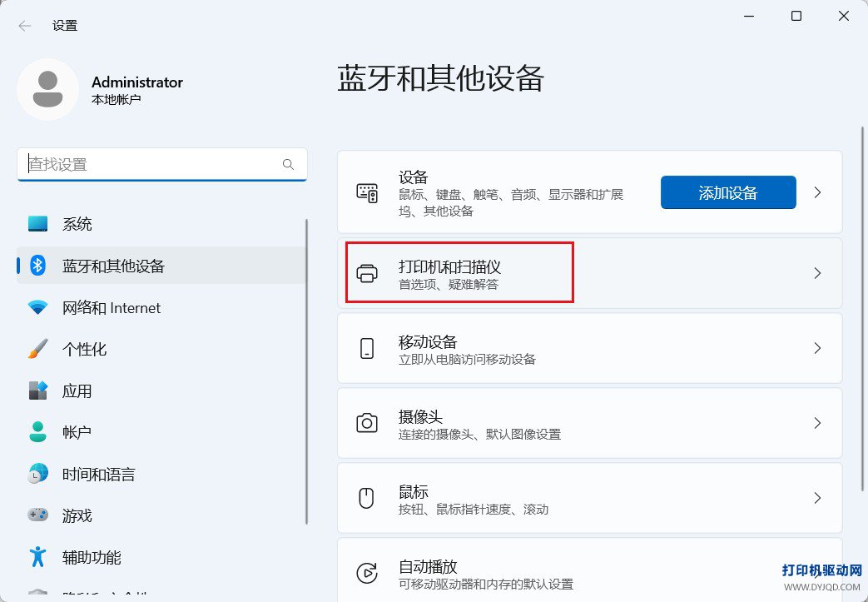Click the keyboard devices icon in 设备 card
The height and width of the screenshot is (602, 868).
(366, 192)
